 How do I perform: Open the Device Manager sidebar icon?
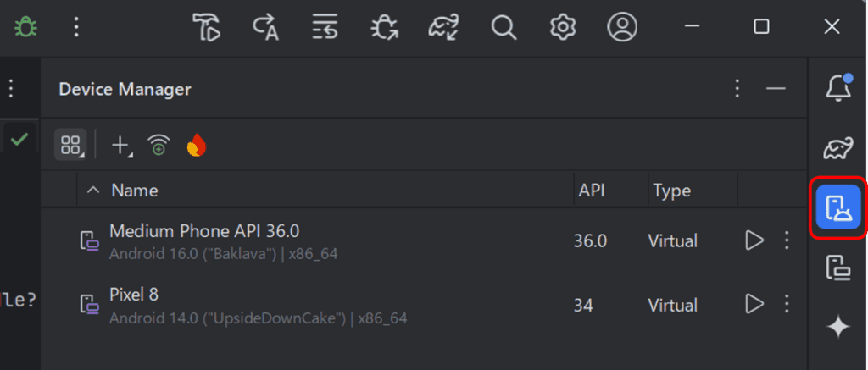point(838,207)
